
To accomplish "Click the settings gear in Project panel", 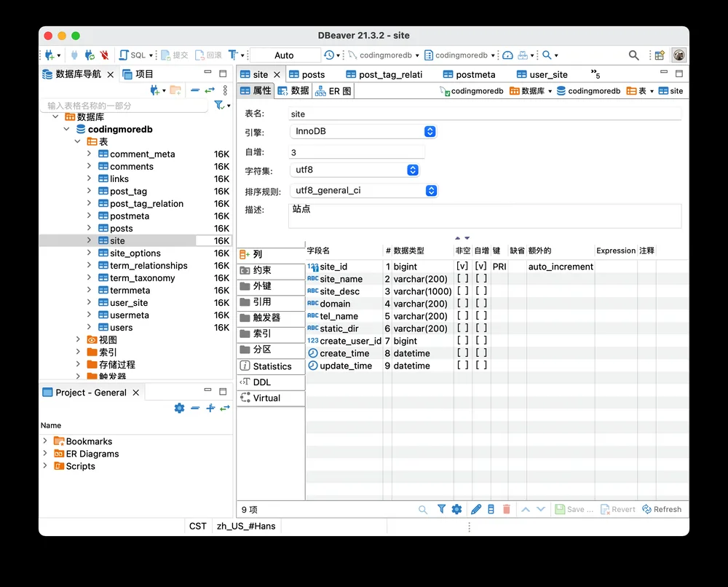I will 179,408.
